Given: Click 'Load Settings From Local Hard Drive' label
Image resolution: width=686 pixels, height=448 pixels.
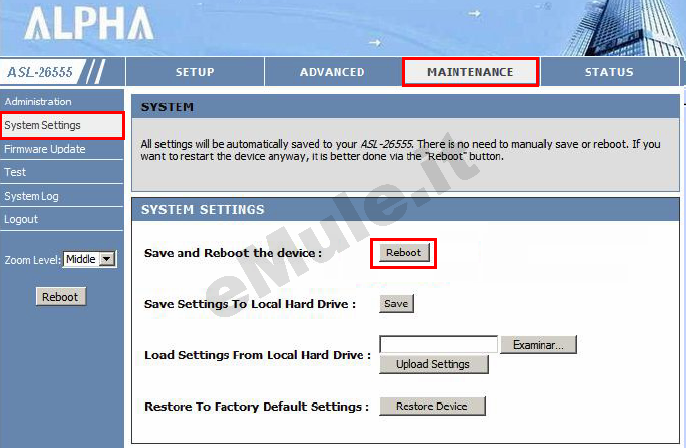Looking at the screenshot, I should tap(257, 355).
